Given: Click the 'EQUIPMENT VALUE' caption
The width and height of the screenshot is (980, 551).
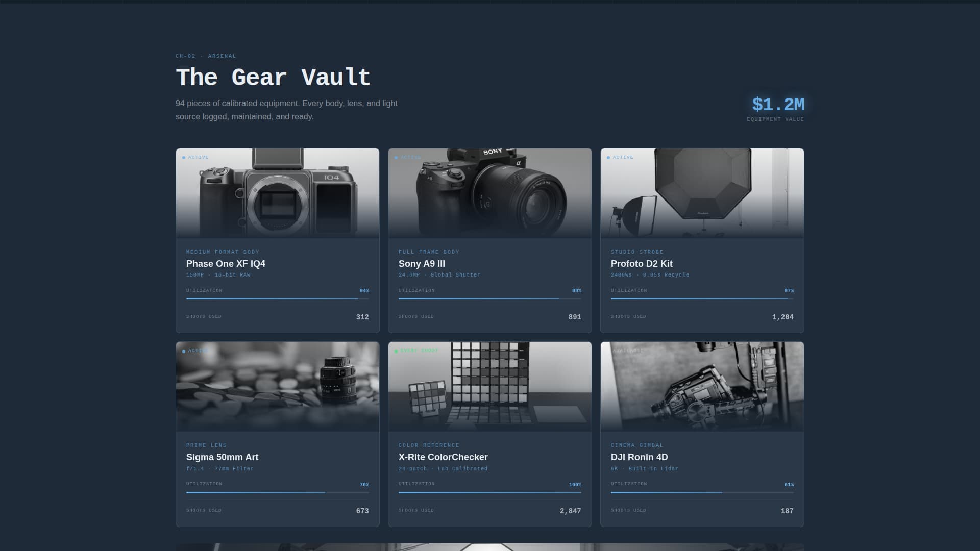Looking at the screenshot, I should tap(775, 119).
